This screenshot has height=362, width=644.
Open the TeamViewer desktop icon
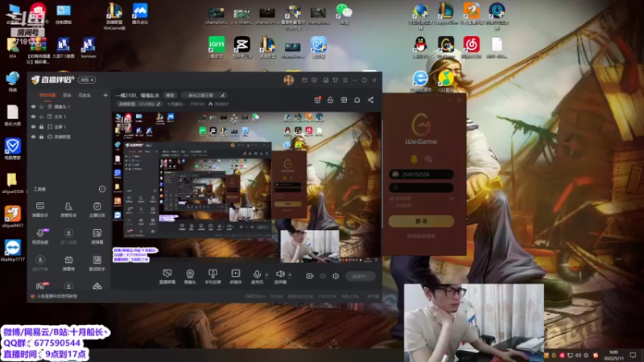[12, 250]
